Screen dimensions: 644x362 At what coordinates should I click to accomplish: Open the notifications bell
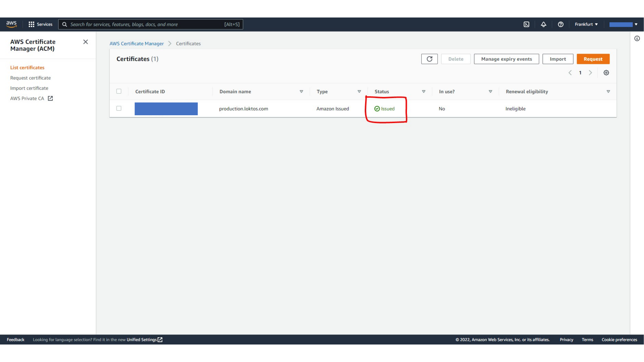point(543,24)
